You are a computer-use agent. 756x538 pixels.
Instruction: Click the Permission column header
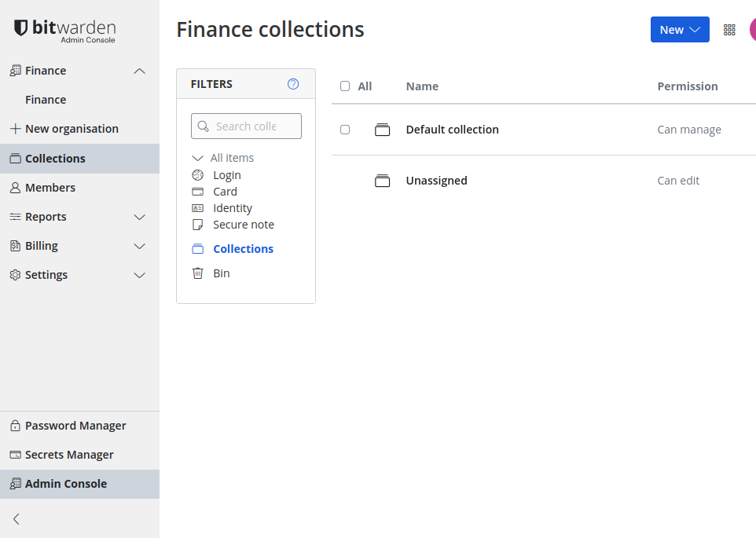tap(688, 86)
